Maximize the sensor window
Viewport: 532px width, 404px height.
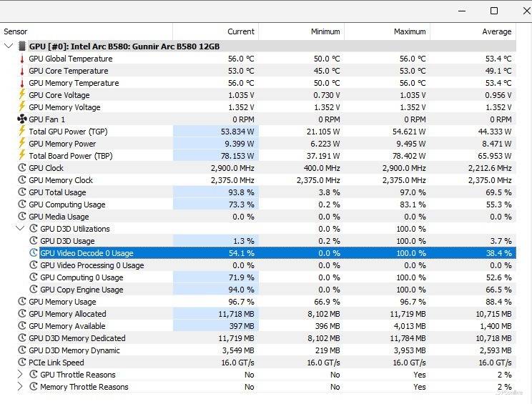pyautogui.click(x=494, y=11)
